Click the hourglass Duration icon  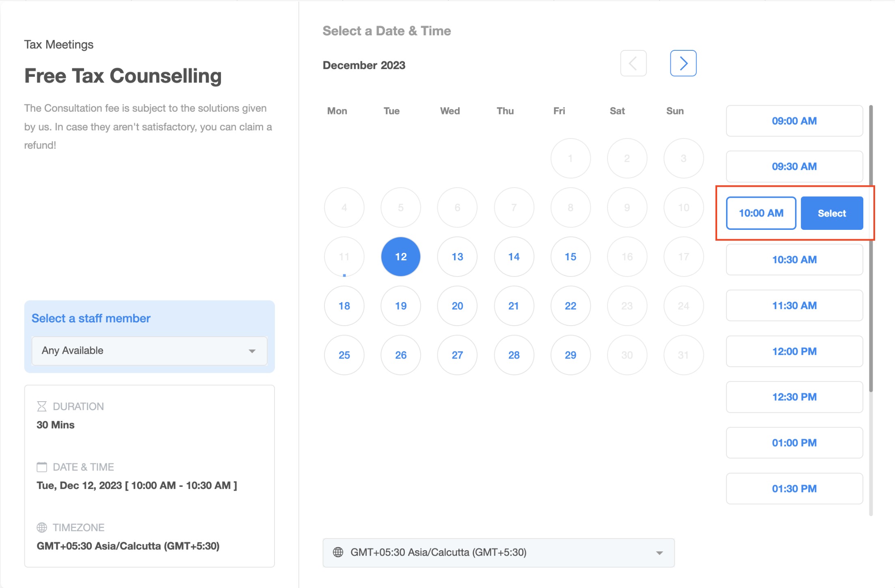point(42,406)
